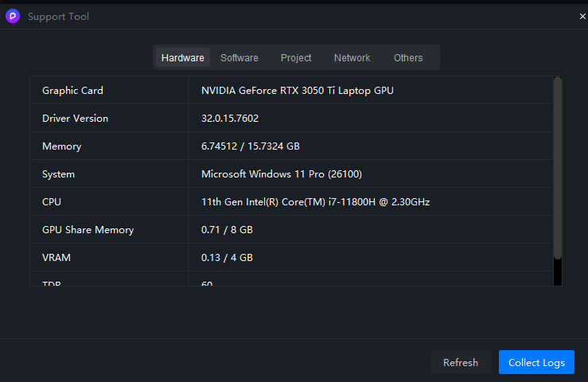Click the Refresh button
Screen dimensions: 588x382
tap(461, 362)
